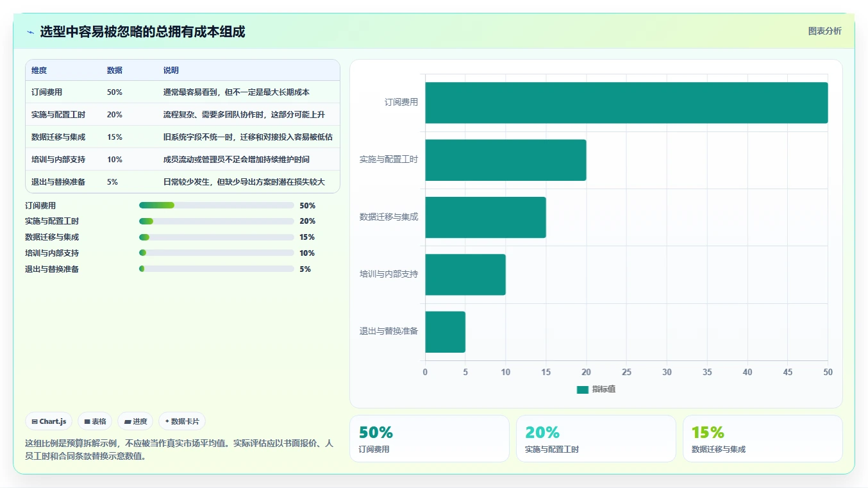This screenshot has height=488, width=868.
Task: Click the description starting 通常最容易看到
Action: (237, 92)
